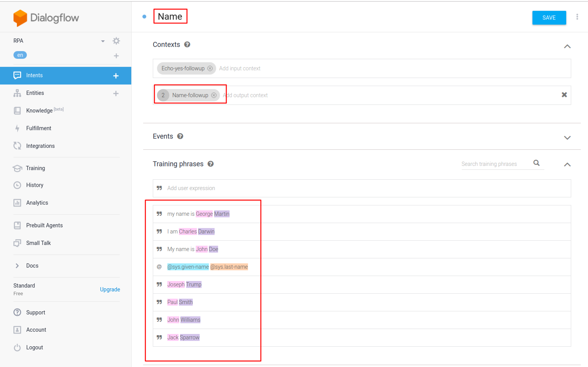Click Logout in the sidebar

point(35,347)
